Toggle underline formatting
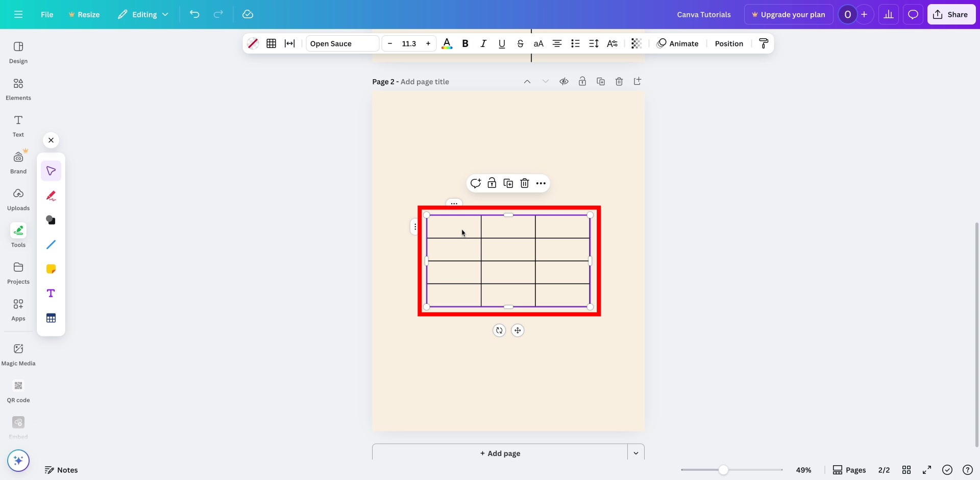The height and width of the screenshot is (480, 980). tap(502, 43)
